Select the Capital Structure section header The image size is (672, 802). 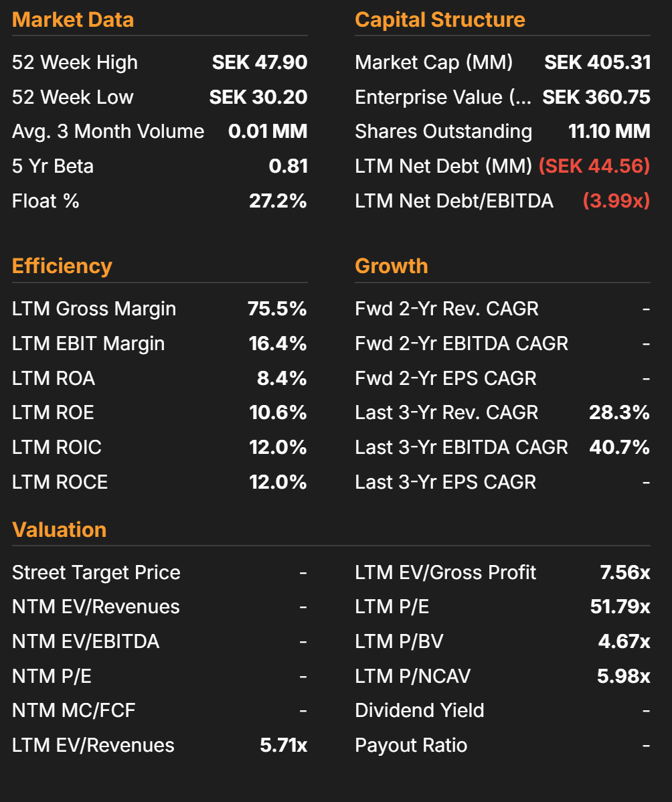(440, 19)
